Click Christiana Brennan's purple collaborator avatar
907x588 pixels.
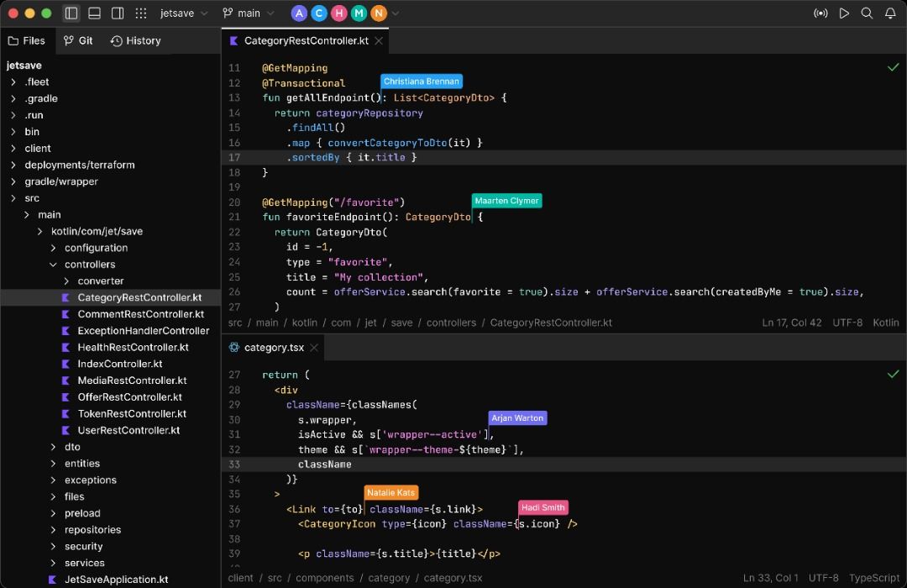click(300, 13)
